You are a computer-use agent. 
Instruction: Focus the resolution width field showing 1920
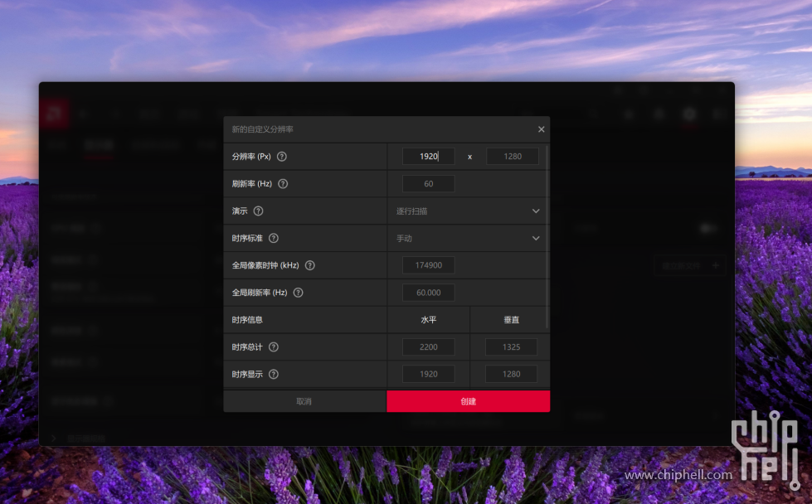tap(428, 157)
